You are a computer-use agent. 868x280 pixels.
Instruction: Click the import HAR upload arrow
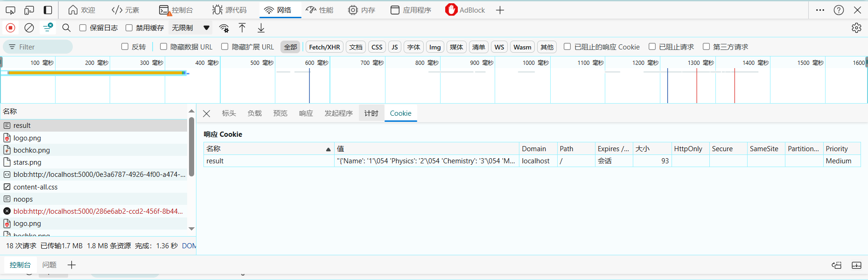tap(242, 28)
